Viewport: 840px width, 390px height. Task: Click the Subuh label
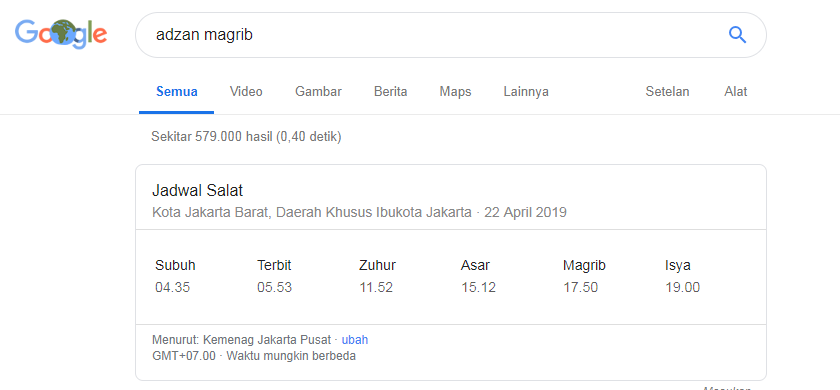click(x=175, y=265)
